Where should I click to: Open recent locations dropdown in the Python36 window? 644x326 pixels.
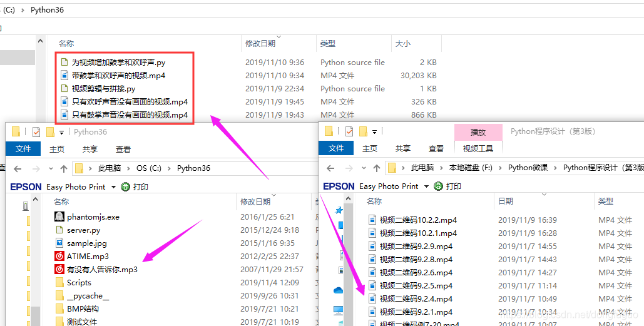coord(51,168)
